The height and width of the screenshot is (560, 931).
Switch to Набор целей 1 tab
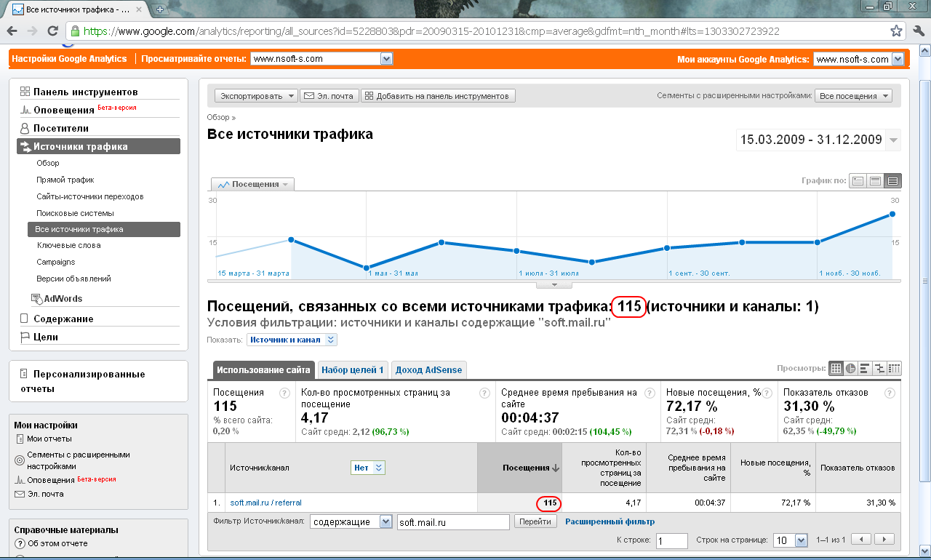[352, 370]
